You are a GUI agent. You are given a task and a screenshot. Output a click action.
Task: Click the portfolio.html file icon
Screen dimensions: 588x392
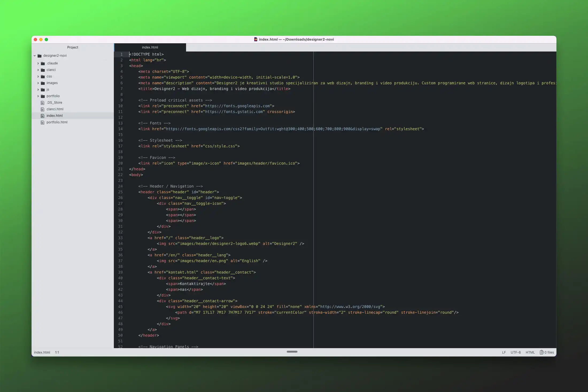point(42,122)
